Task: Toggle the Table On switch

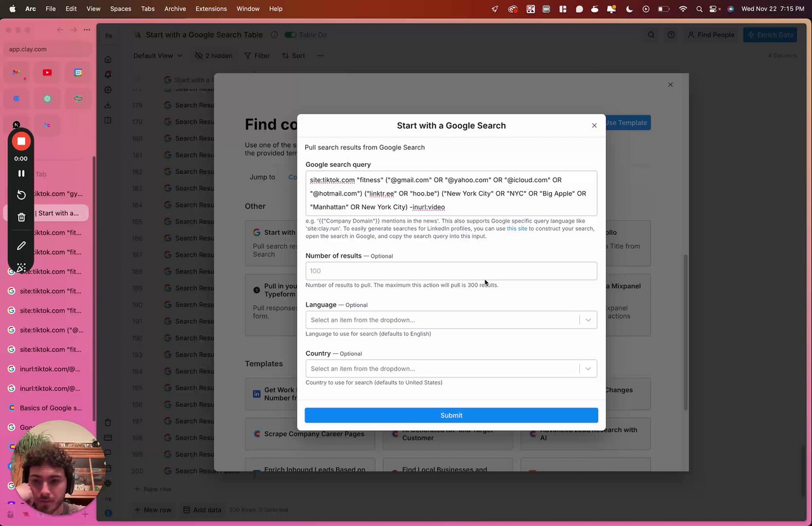Action: coord(291,35)
